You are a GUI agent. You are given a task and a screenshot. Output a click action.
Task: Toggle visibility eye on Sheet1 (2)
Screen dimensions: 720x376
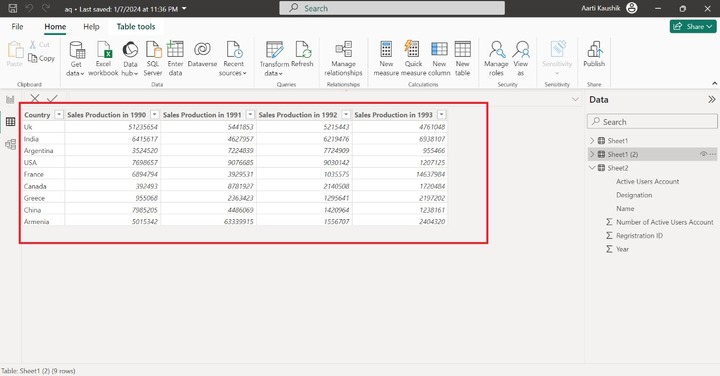(x=703, y=154)
